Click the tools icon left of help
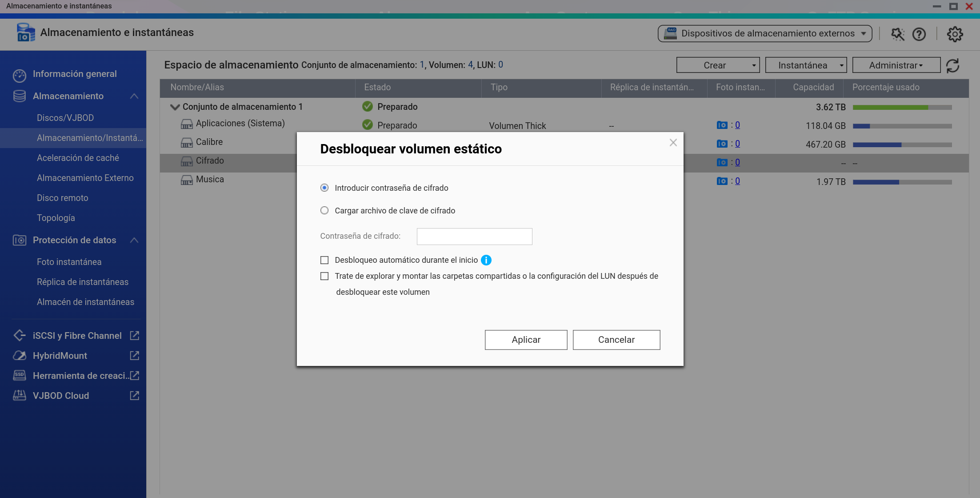Image resolution: width=980 pixels, height=498 pixels. point(897,34)
